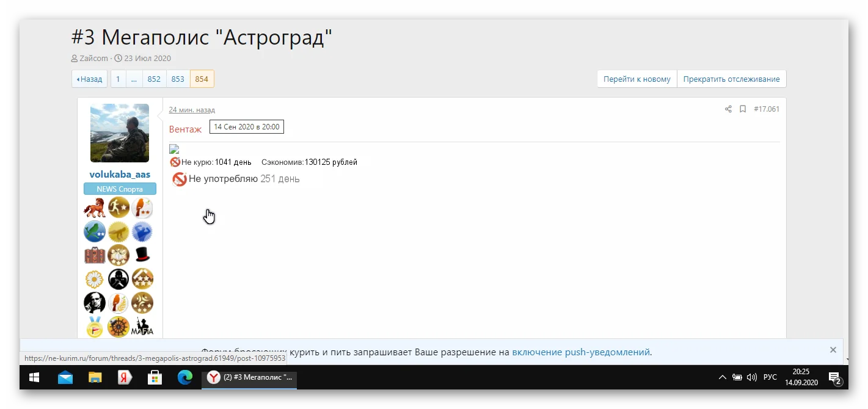Click the red 'Вентаж' post text
The width and height of the screenshot is (868, 409).
(x=185, y=129)
